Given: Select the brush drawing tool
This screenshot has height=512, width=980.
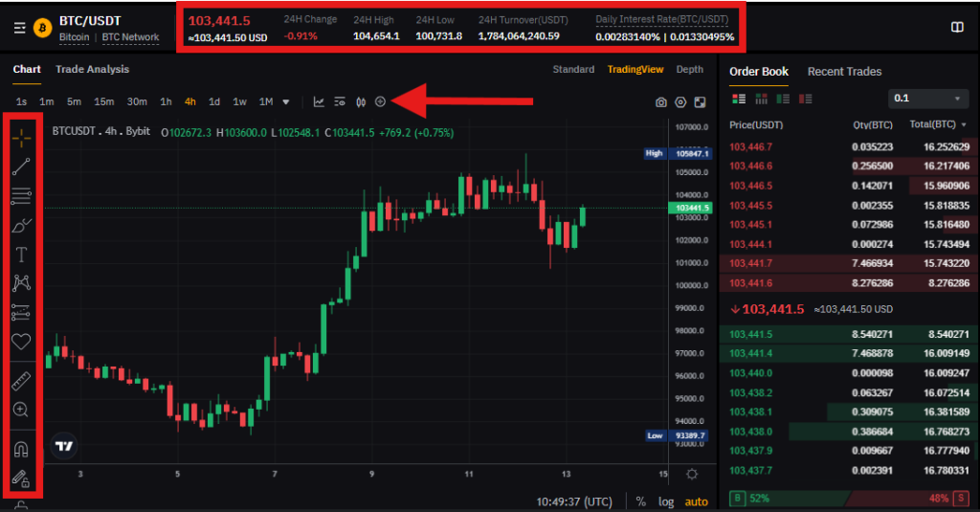Looking at the screenshot, I should click(21, 225).
